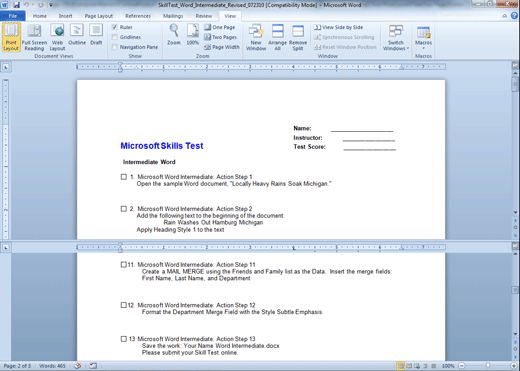The width and height of the screenshot is (520, 371).
Task: Expand the Switch Windows dropdown
Action: 396,37
